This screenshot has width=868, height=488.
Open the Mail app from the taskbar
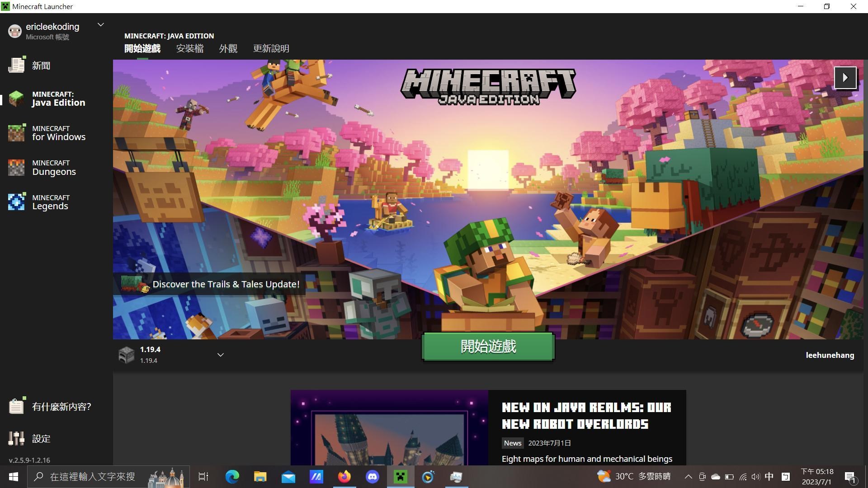click(x=288, y=477)
